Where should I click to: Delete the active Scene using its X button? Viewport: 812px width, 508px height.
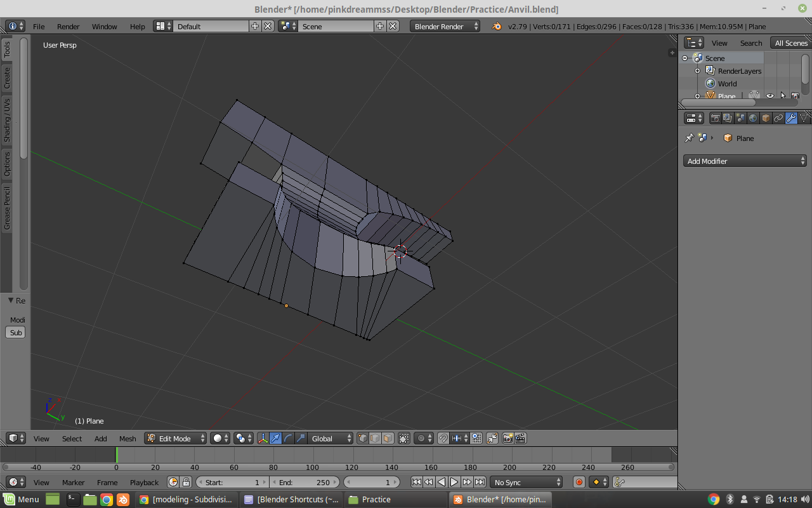393,26
